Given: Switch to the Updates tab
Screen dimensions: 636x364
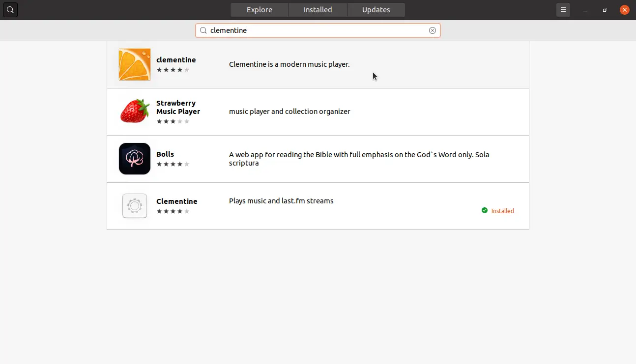Looking at the screenshot, I should coord(376,10).
